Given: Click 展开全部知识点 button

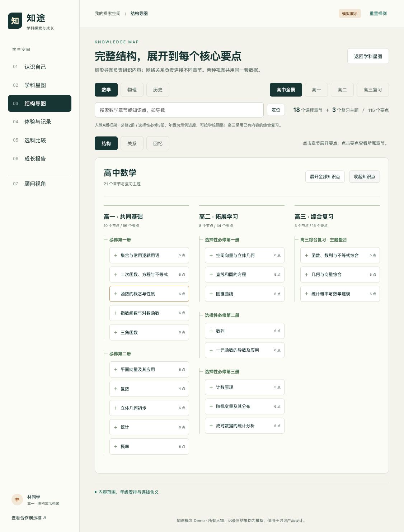Looking at the screenshot, I should click(325, 176).
